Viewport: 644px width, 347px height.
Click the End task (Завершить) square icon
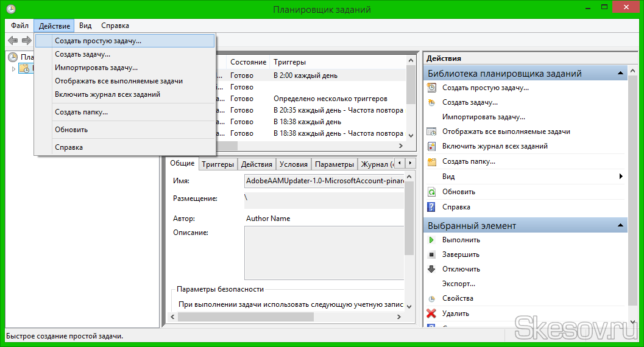[431, 254]
